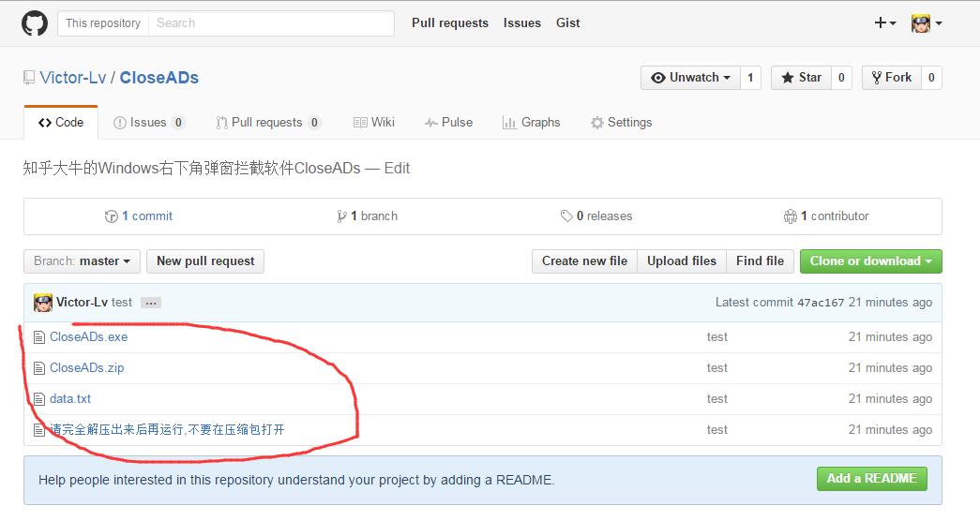Image resolution: width=980 pixels, height=521 pixels.
Task: Switch to the Settings tab
Action: (x=621, y=123)
